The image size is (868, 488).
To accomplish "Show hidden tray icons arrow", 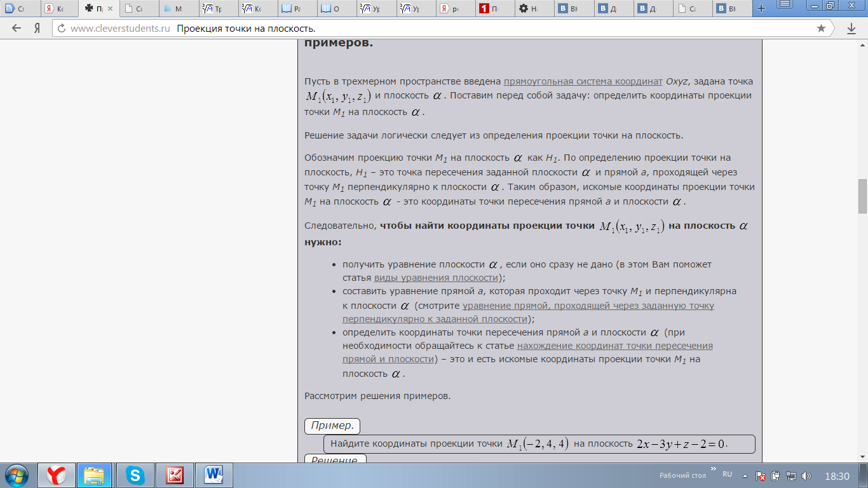I will click(x=744, y=476).
